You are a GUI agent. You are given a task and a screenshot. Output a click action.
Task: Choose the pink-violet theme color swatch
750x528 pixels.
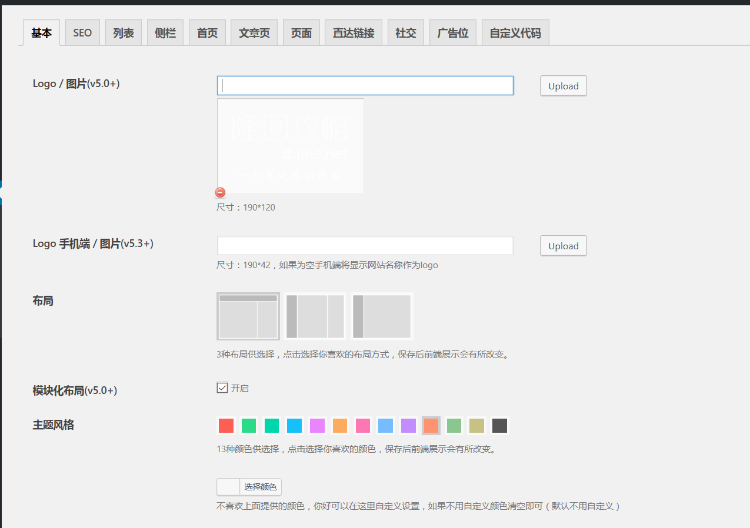[317, 426]
